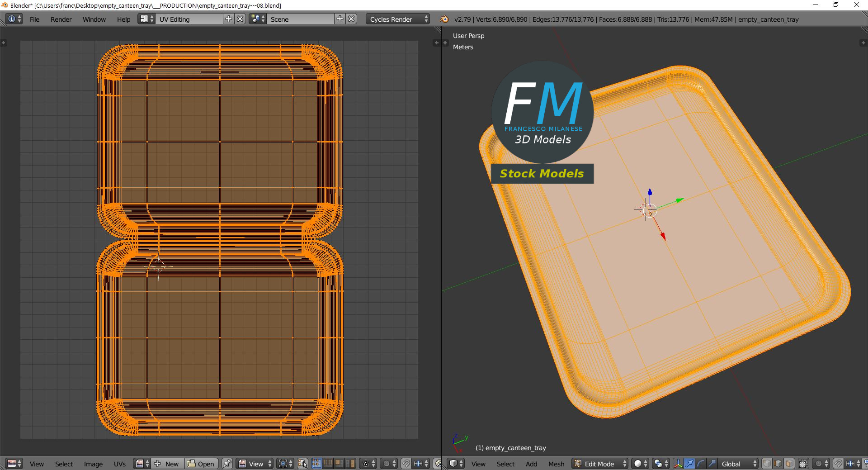868x470 pixels.
Task: Toggle keep UV and edit mesh selection sync
Action: (302, 464)
